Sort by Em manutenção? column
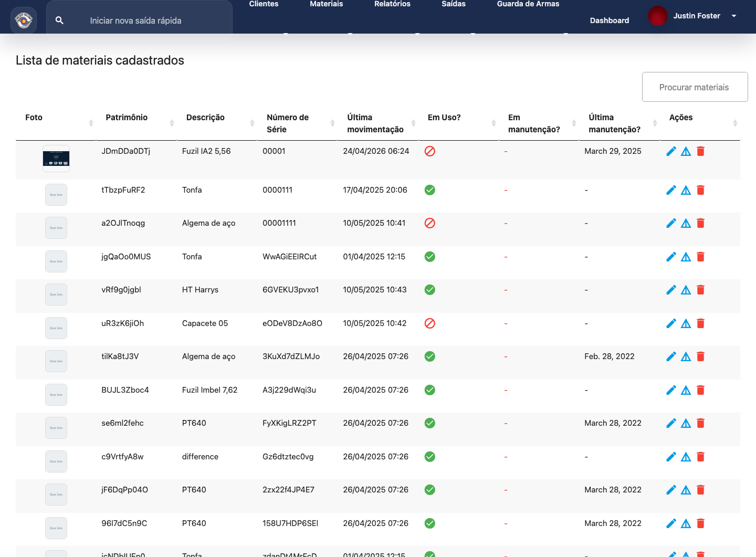The image size is (756, 557). [539, 123]
